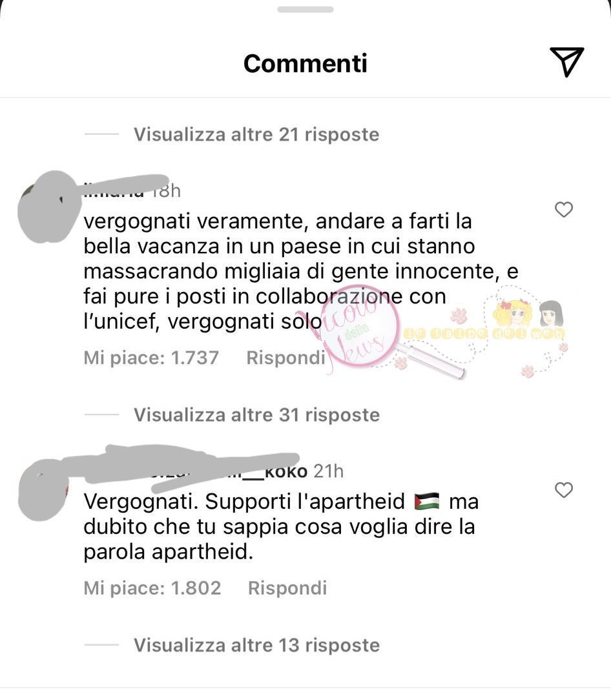Click the '21h' timestamp on the second comment
611x700 pixels.
[x=328, y=471]
